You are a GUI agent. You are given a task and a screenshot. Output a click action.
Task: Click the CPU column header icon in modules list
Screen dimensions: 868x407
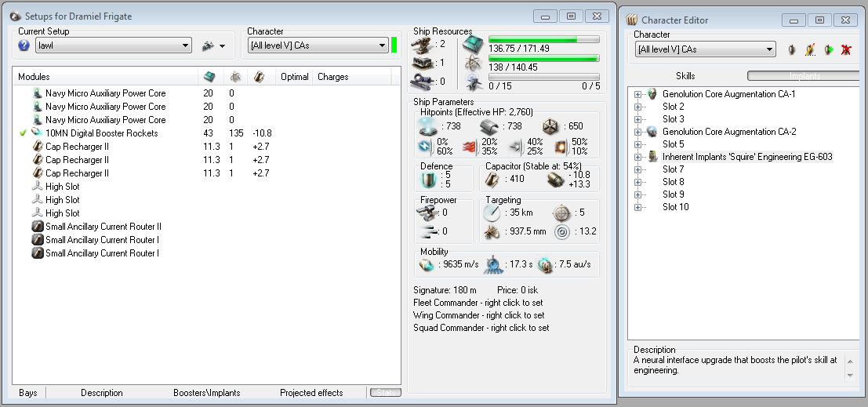tap(210, 77)
